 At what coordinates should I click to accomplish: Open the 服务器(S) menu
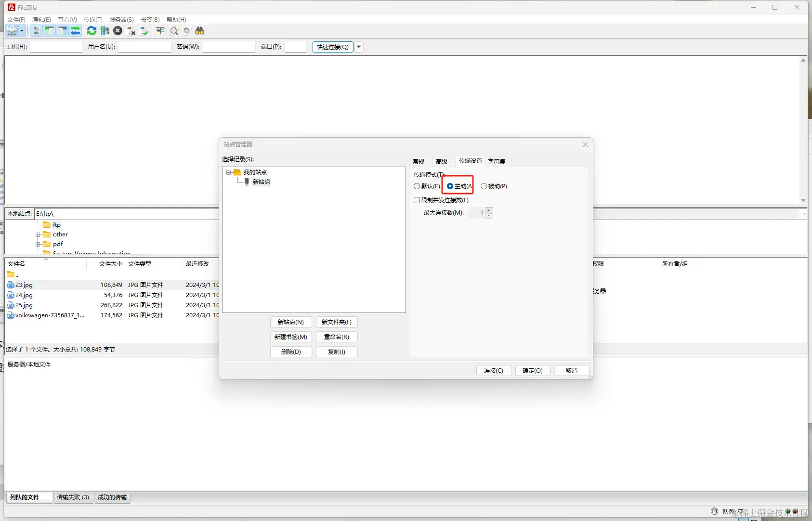(x=121, y=20)
